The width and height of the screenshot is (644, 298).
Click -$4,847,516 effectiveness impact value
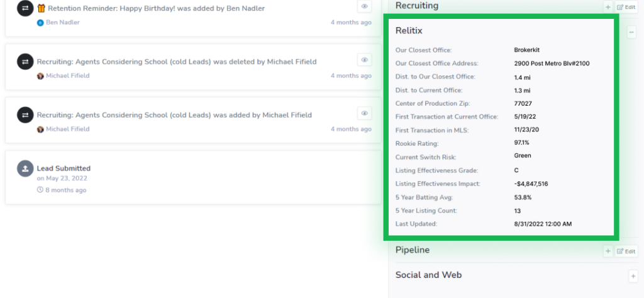531,184
